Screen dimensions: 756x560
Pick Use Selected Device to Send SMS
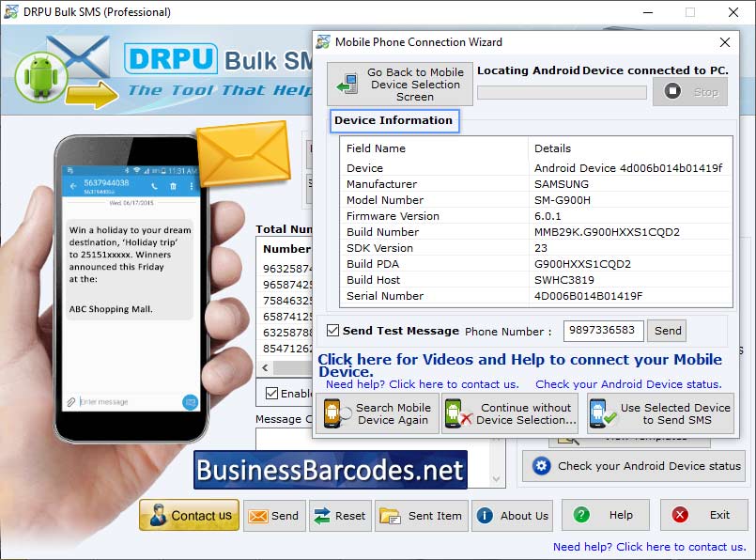[x=660, y=412]
